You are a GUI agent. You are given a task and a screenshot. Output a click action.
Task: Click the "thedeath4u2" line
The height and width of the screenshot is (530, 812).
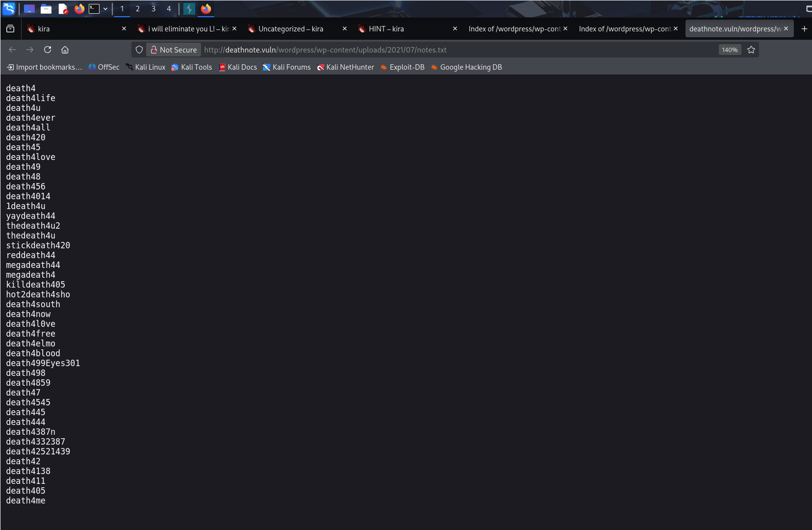pyautogui.click(x=33, y=226)
